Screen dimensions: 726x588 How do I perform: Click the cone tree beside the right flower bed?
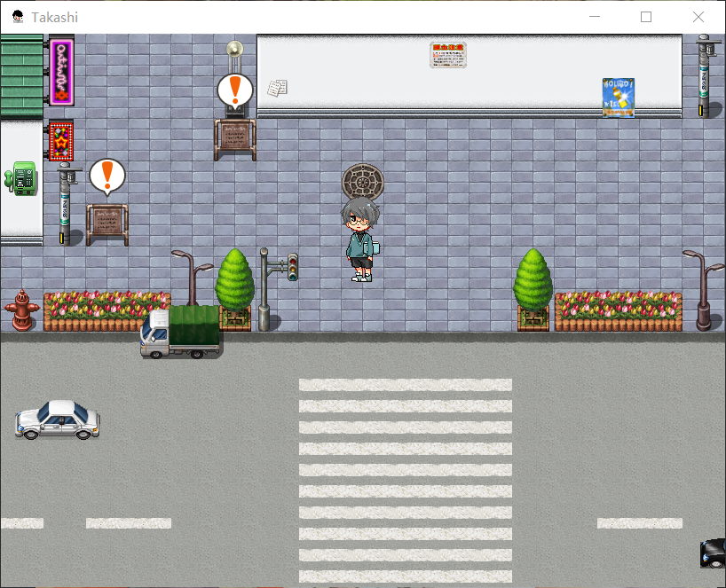point(533,289)
